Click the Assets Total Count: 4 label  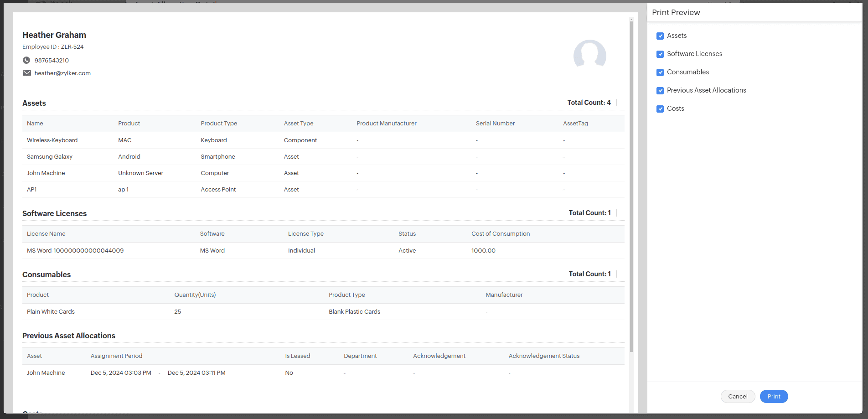(589, 103)
